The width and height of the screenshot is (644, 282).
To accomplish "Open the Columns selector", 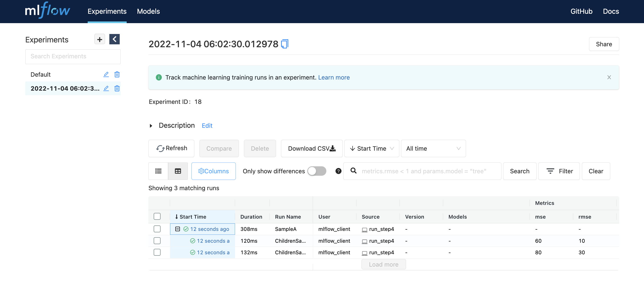I will [x=213, y=171].
